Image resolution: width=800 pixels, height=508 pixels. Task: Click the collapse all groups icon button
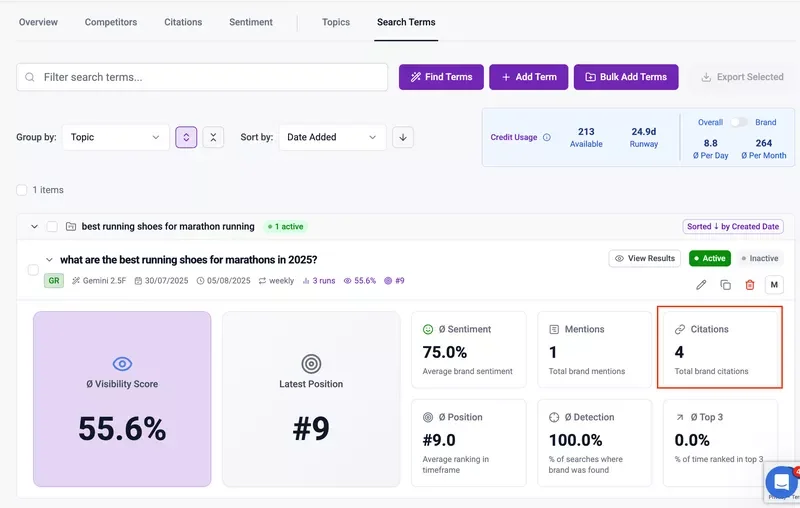tap(213, 137)
